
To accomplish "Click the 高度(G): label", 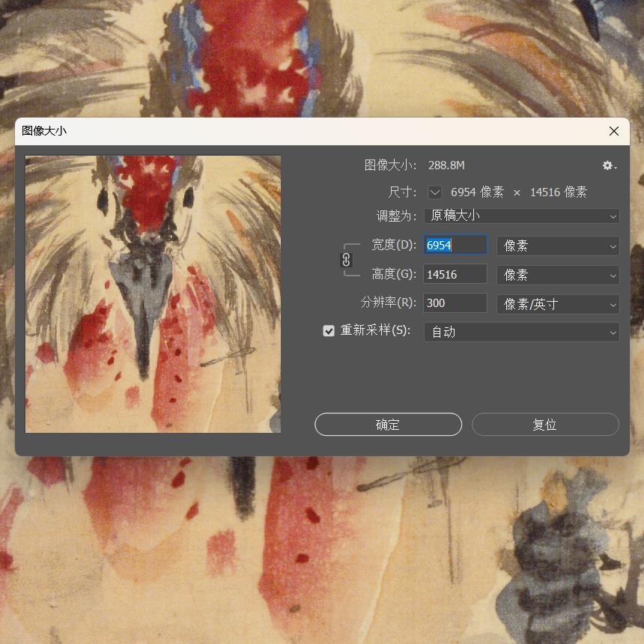I will pyautogui.click(x=394, y=274).
